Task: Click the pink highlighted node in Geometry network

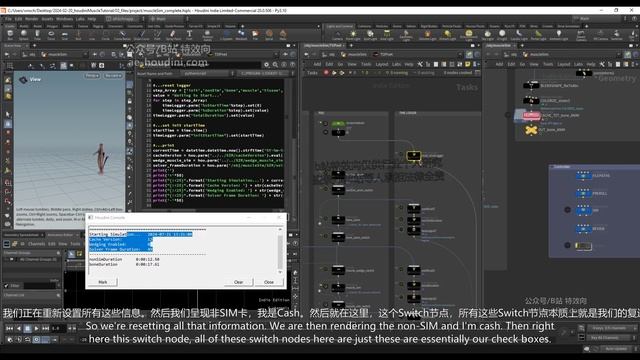Action: [x=531, y=116]
